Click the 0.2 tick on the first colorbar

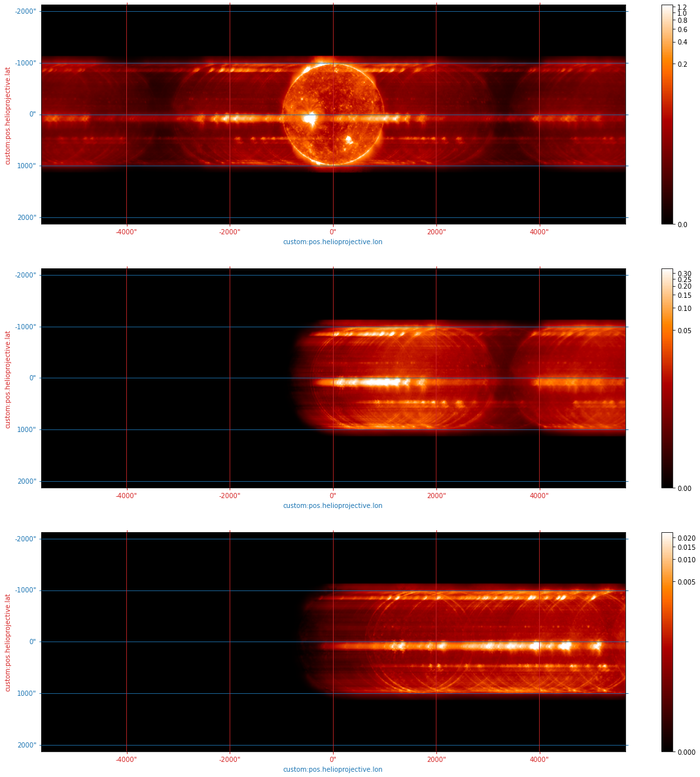(682, 64)
